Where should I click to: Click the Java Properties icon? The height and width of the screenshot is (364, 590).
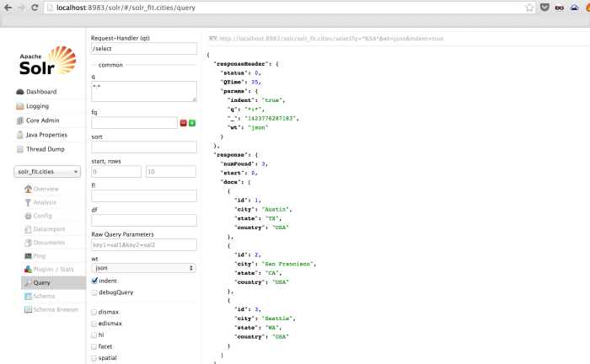point(20,135)
